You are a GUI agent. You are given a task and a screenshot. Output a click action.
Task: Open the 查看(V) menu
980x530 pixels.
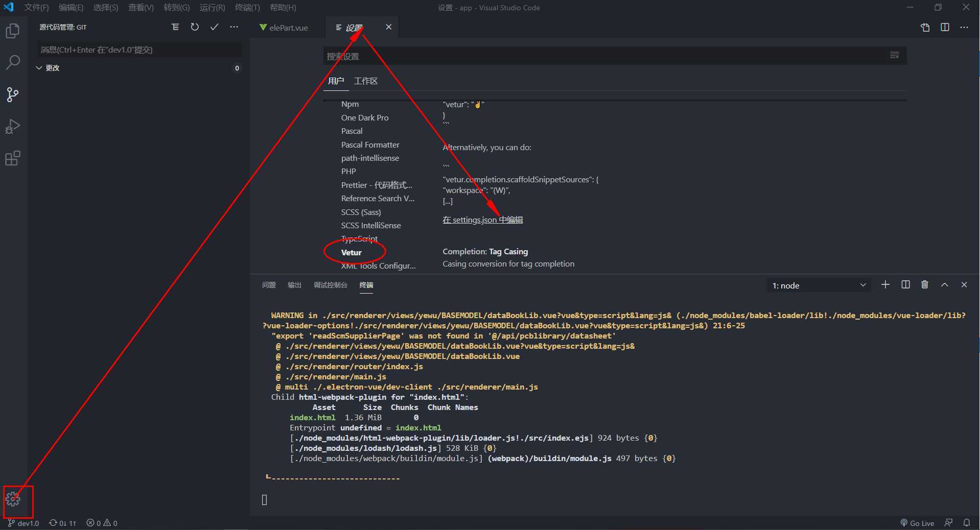click(x=141, y=8)
